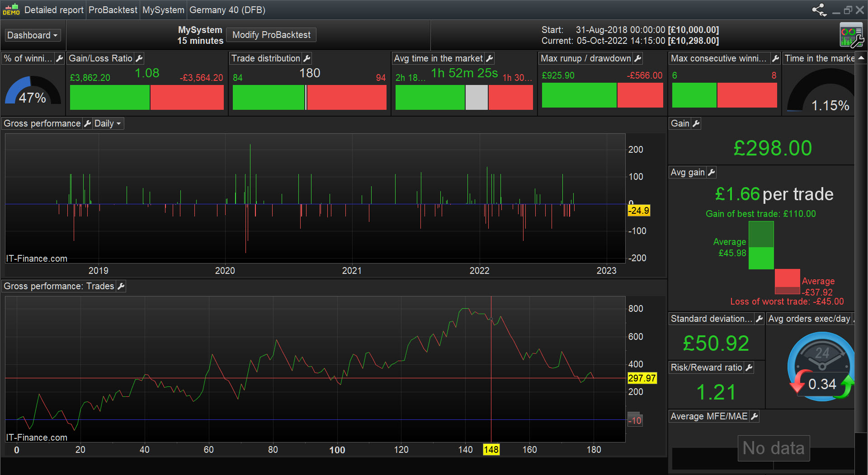868x475 pixels.
Task: Click the green Average gain bar
Action: (761, 258)
